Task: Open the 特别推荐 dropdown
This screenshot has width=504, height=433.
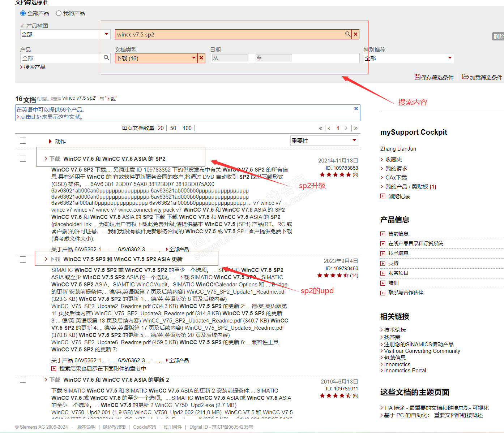Action: pyautogui.click(x=409, y=58)
